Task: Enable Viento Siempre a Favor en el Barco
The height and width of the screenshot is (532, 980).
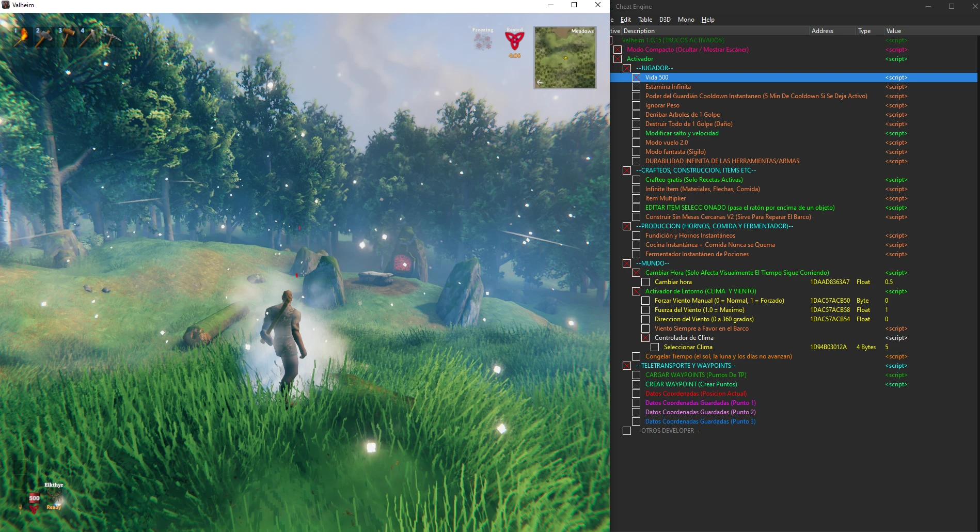Action: tap(645, 328)
